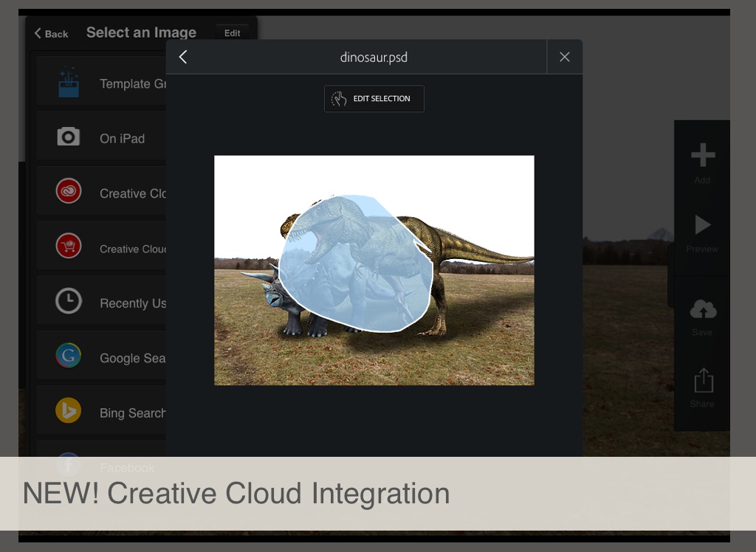Click the blue selection overlay on dinosaur
756x552 pixels.
click(354, 266)
